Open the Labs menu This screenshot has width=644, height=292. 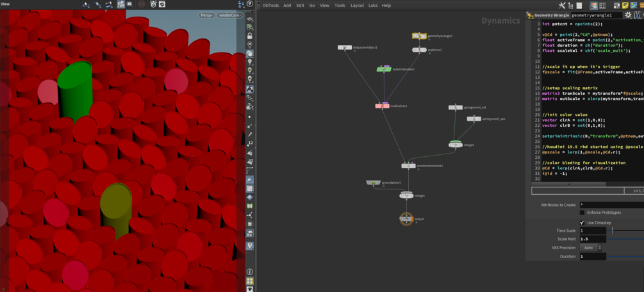click(x=372, y=6)
